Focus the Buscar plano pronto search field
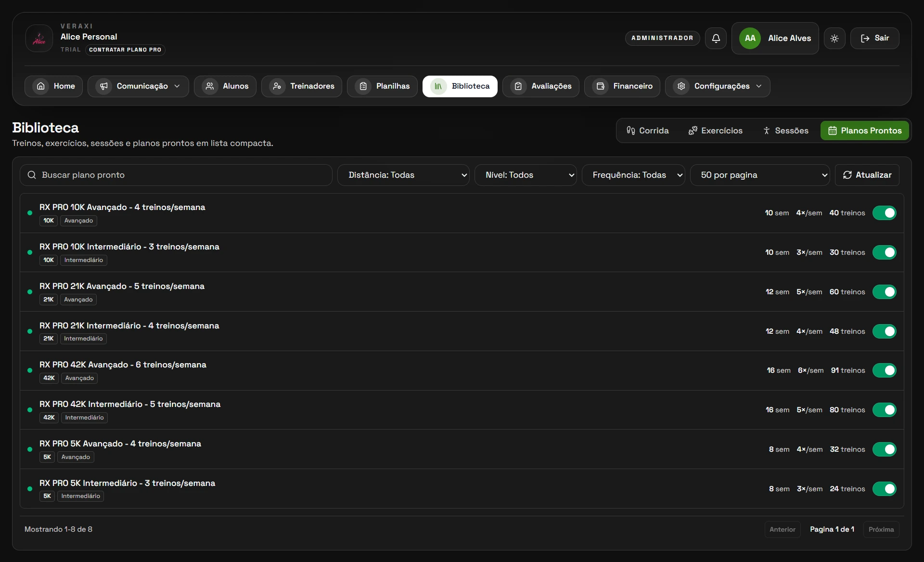This screenshot has width=924, height=562. coord(176,175)
